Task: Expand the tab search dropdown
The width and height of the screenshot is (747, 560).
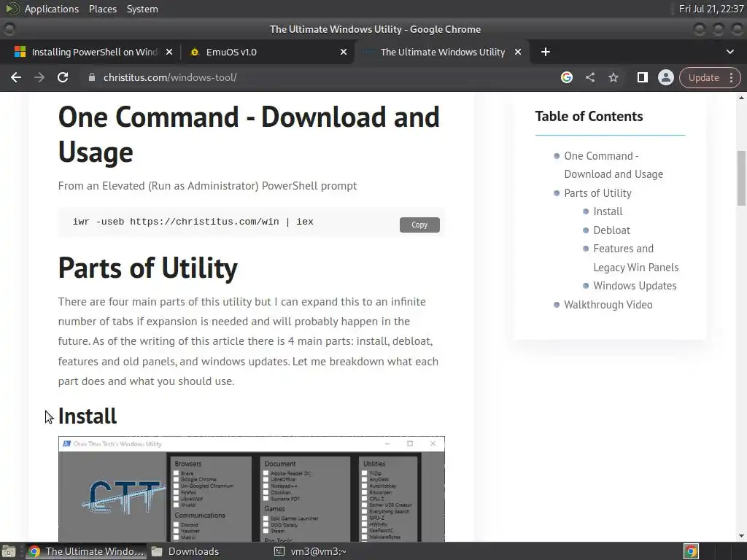Action: click(x=729, y=52)
